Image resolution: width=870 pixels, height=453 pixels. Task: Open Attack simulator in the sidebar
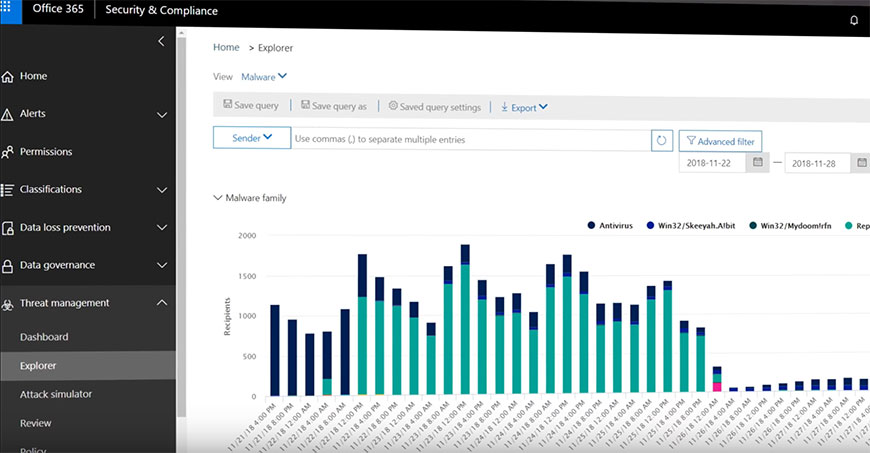click(56, 394)
